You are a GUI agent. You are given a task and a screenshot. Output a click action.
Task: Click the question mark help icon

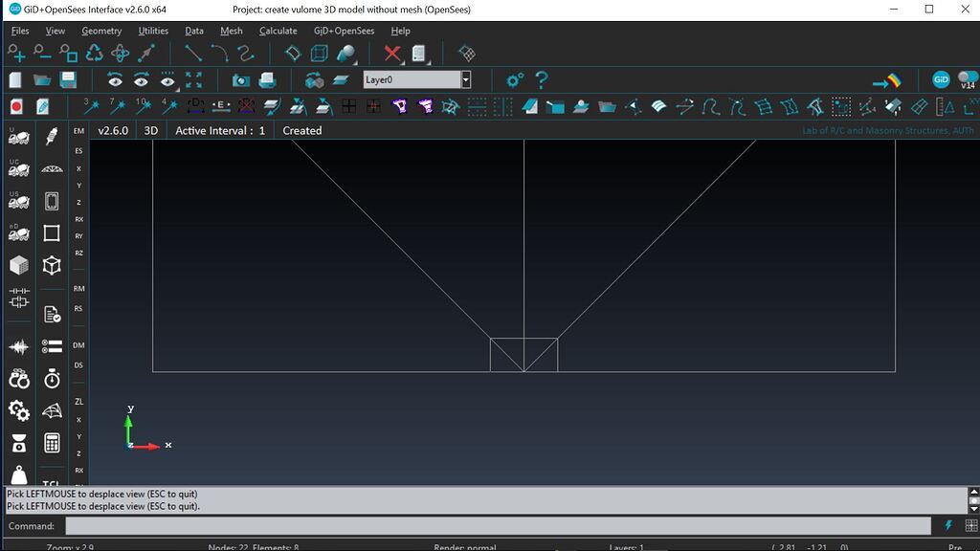(542, 80)
